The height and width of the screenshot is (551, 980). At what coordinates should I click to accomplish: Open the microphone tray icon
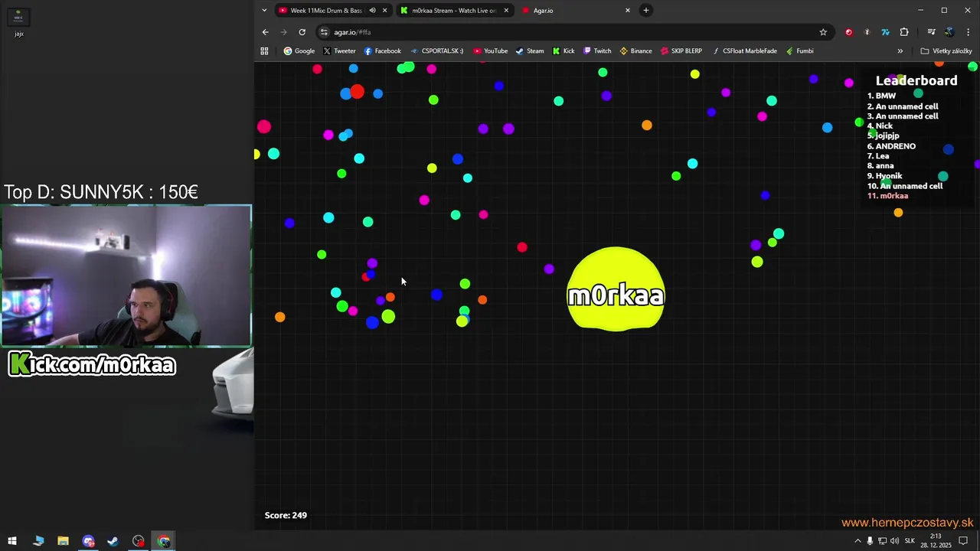tap(870, 541)
